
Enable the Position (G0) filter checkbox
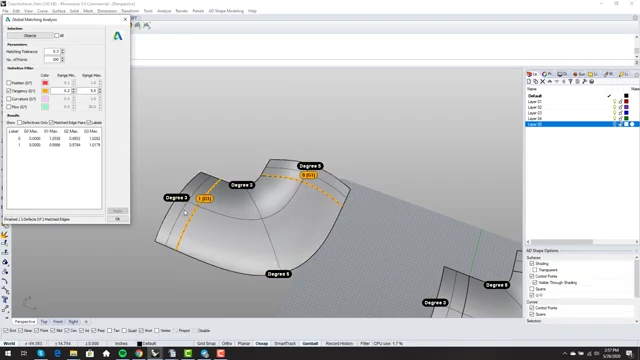9,83
